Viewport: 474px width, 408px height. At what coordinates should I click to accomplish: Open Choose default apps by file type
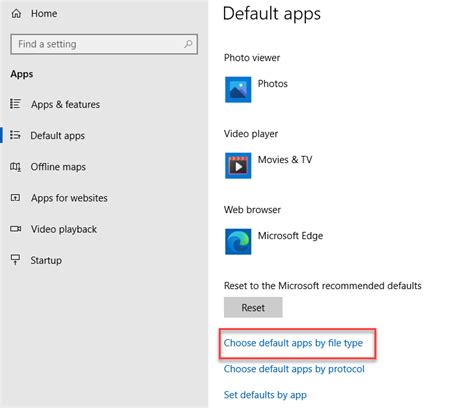tap(293, 343)
